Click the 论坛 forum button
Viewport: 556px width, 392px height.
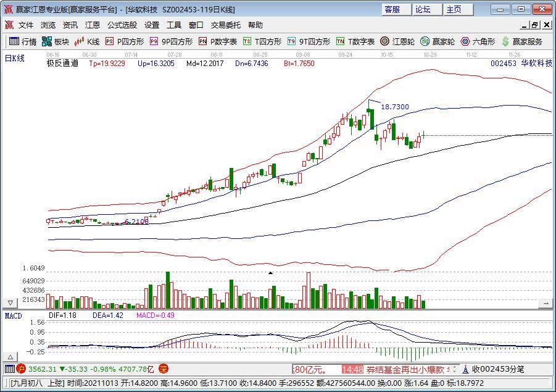pos(423,9)
